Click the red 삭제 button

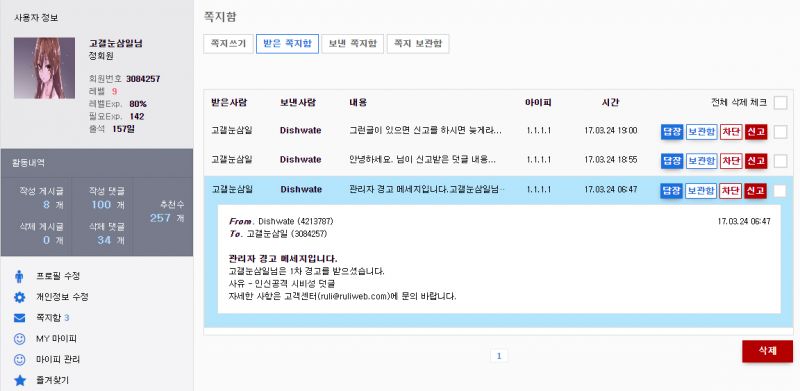tap(767, 351)
